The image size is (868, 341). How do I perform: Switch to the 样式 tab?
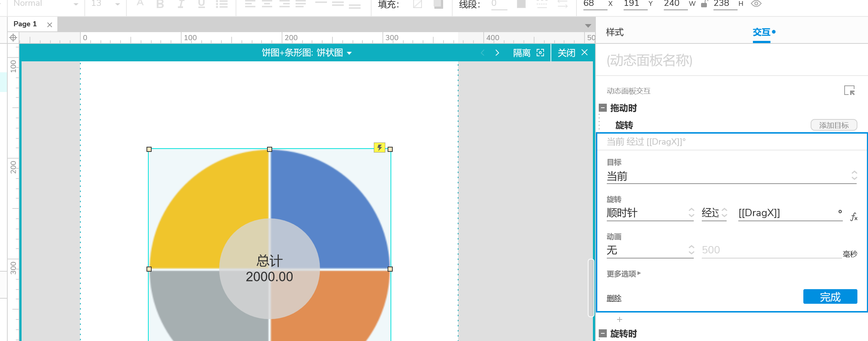coord(615,32)
